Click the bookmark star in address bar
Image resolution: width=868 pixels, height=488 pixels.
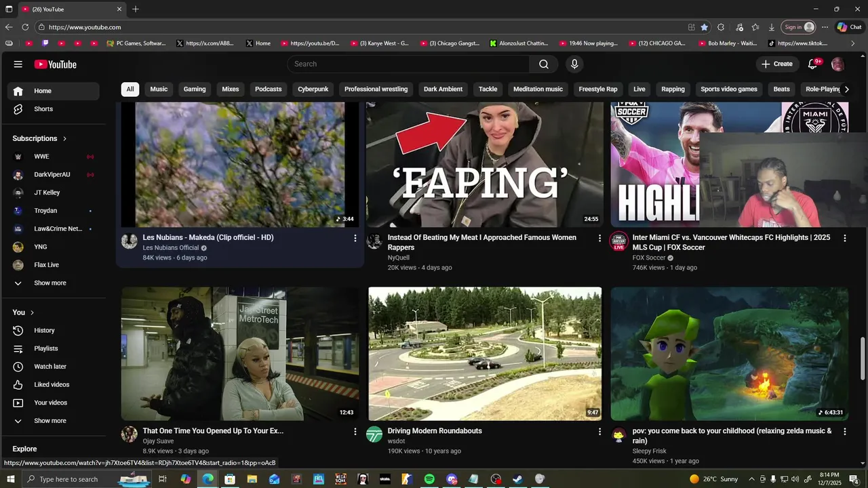pyautogui.click(x=705, y=27)
